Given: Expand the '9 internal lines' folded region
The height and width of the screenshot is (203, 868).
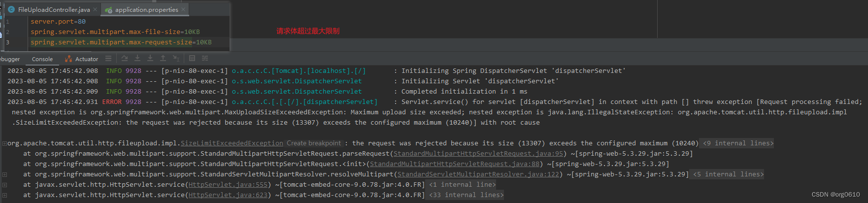Looking at the screenshot, I should pyautogui.click(x=738, y=143).
